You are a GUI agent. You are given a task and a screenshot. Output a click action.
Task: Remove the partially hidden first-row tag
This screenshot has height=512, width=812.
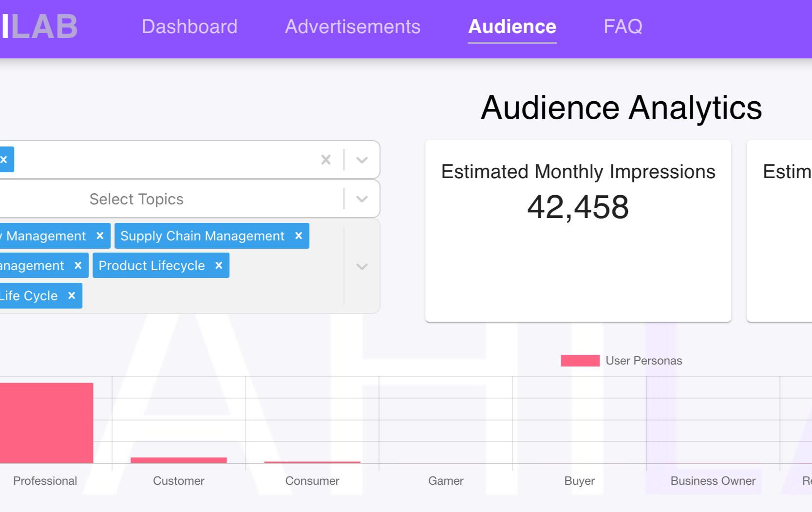[x=4, y=160]
